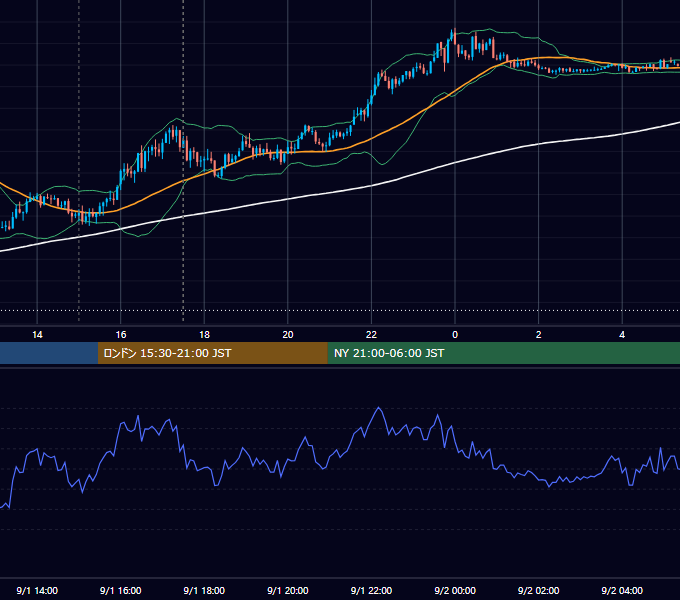Click the 9/1 20:00 time label

288,590
